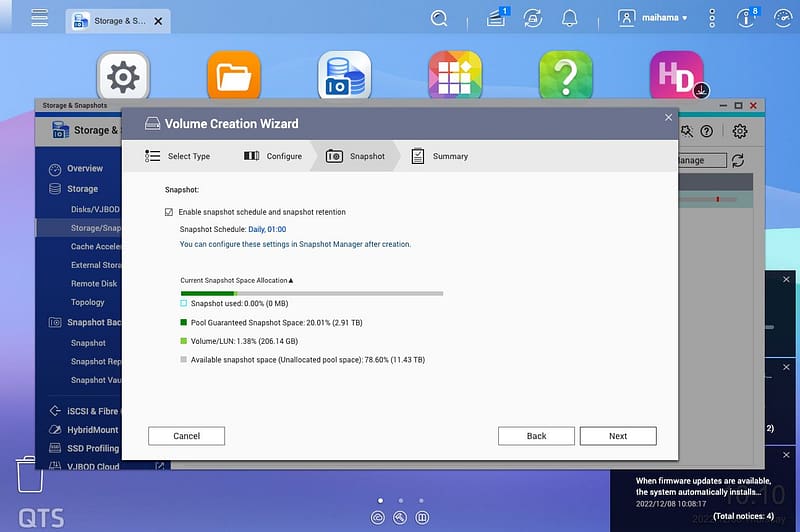Click the Volume/LUN legend swatch

tap(184, 341)
